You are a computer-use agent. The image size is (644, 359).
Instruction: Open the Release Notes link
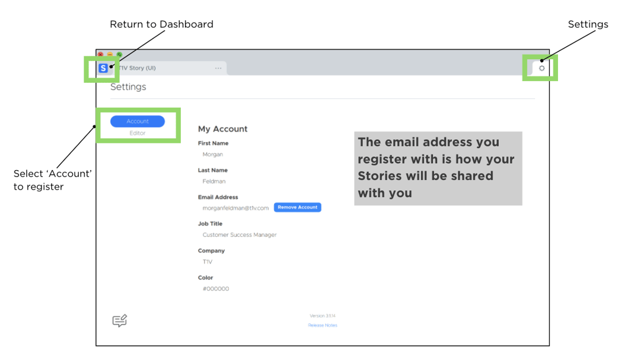click(322, 325)
